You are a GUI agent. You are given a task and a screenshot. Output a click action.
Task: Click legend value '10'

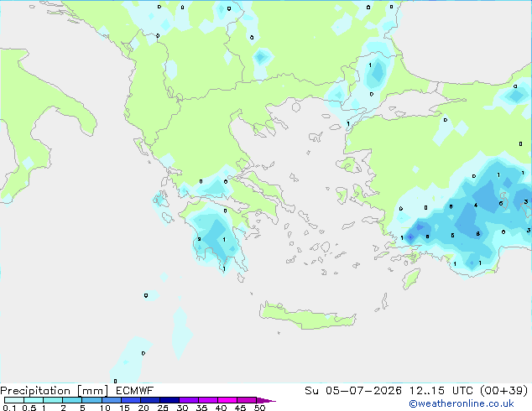click(x=105, y=408)
